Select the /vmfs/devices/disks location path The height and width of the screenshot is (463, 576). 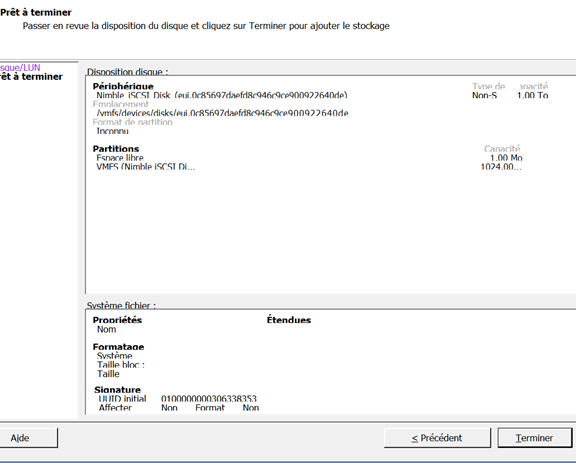[x=222, y=113]
